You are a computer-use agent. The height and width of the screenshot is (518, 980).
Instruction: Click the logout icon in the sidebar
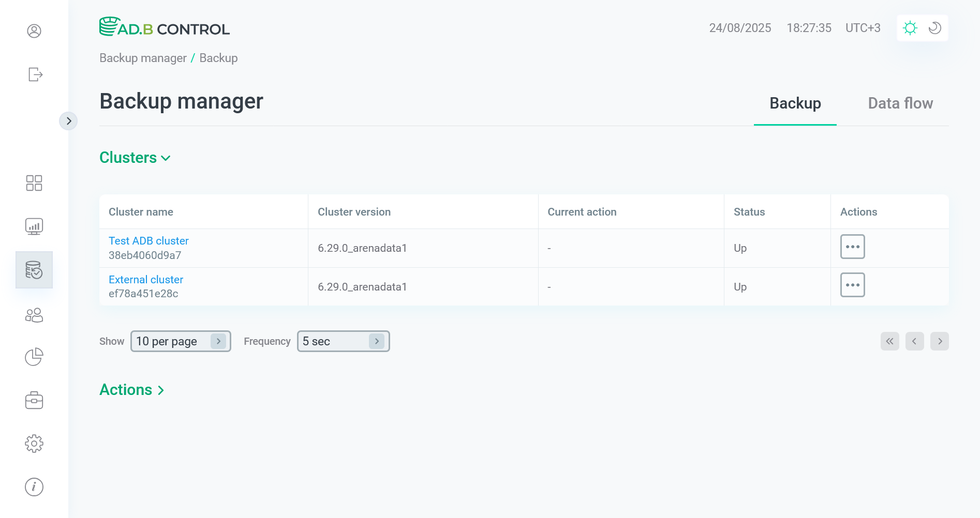[x=34, y=74]
